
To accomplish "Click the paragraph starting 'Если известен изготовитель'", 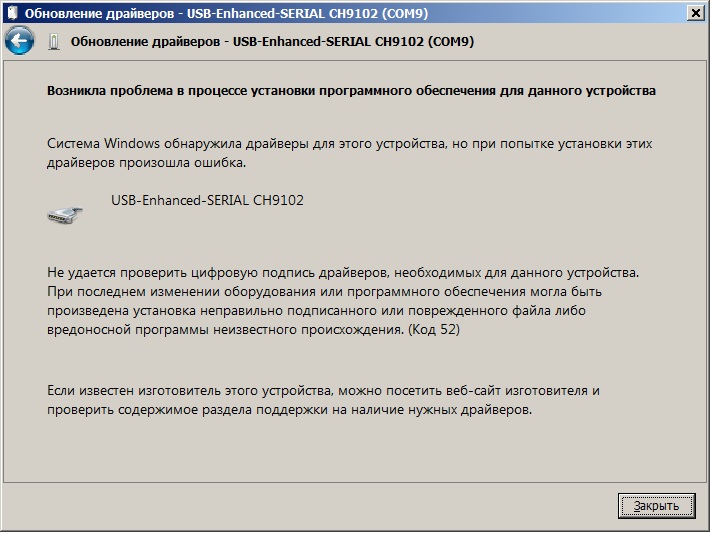I will (323, 400).
